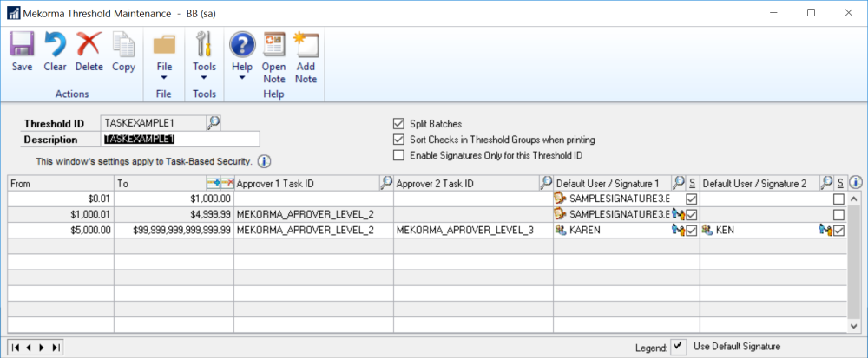Image resolution: width=868 pixels, height=358 pixels.
Task: Go to first record navigation button
Action: point(16,348)
